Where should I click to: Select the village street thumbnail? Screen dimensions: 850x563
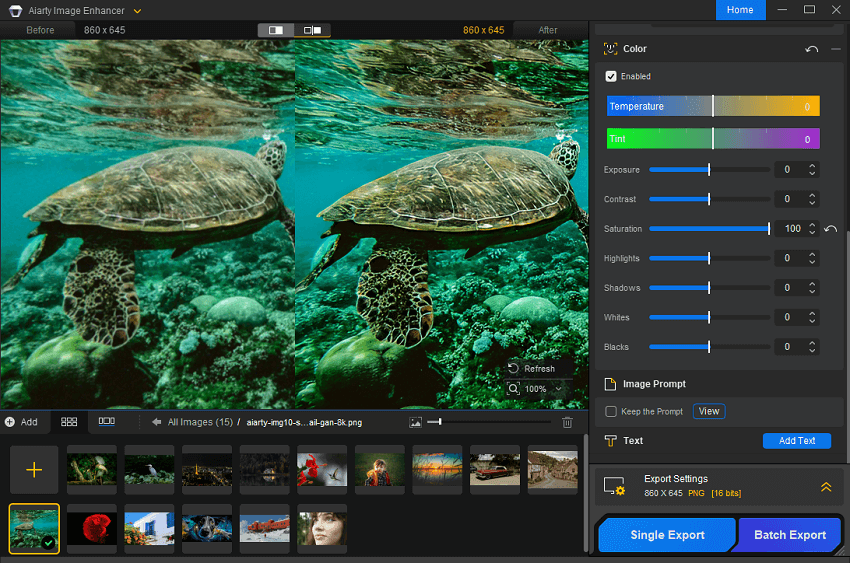[552, 469]
